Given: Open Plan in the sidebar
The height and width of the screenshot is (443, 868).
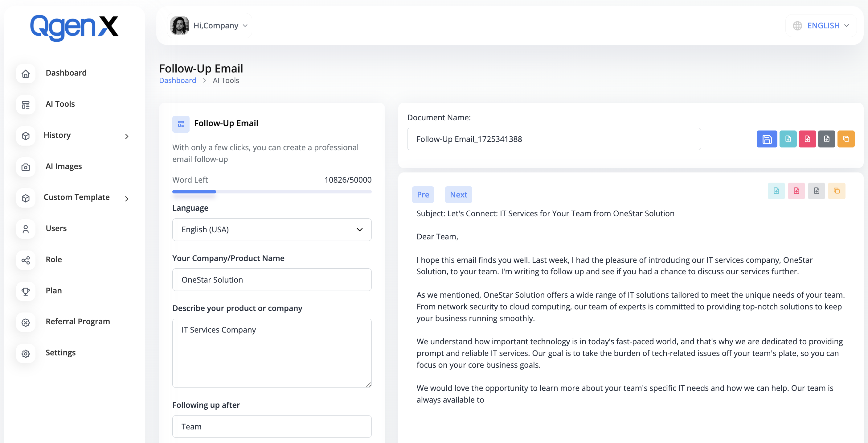Looking at the screenshot, I should [x=54, y=290].
